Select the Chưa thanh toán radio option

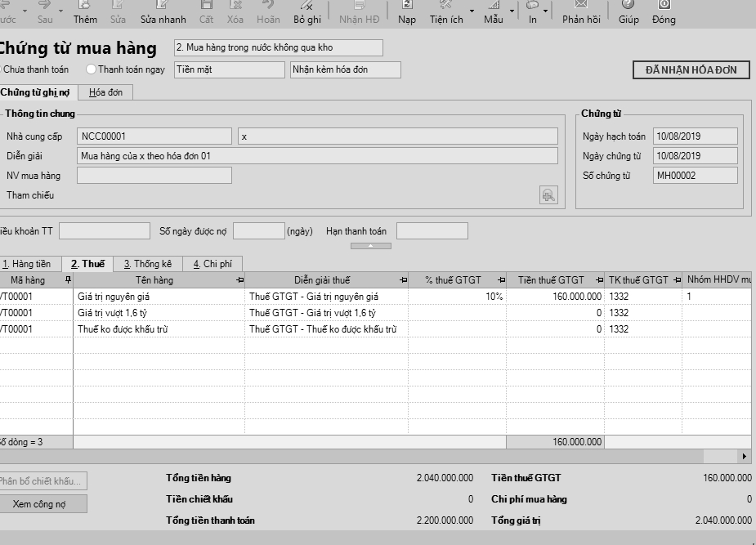pyautogui.click(x=2, y=70)
